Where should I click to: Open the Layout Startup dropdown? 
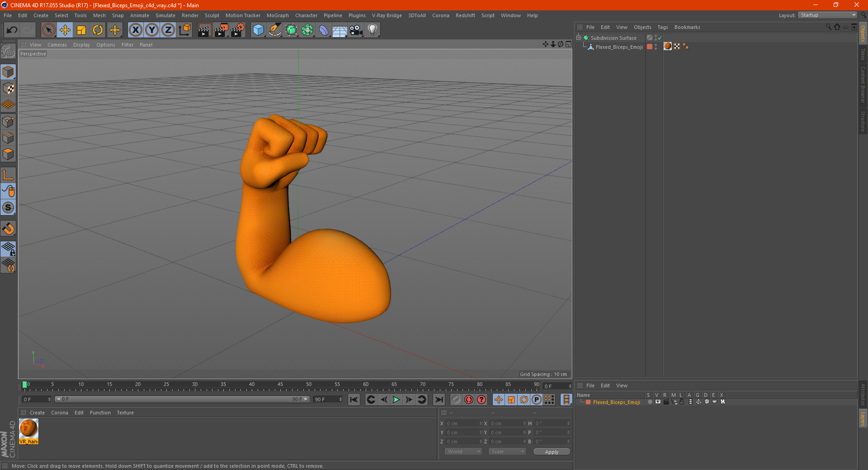(x=828, y=15)
